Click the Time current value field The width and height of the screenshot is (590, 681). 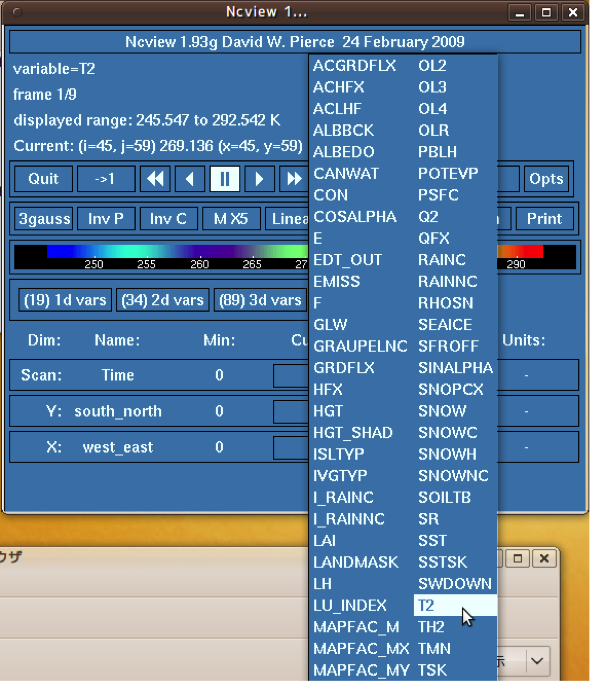tap(291, 376)
